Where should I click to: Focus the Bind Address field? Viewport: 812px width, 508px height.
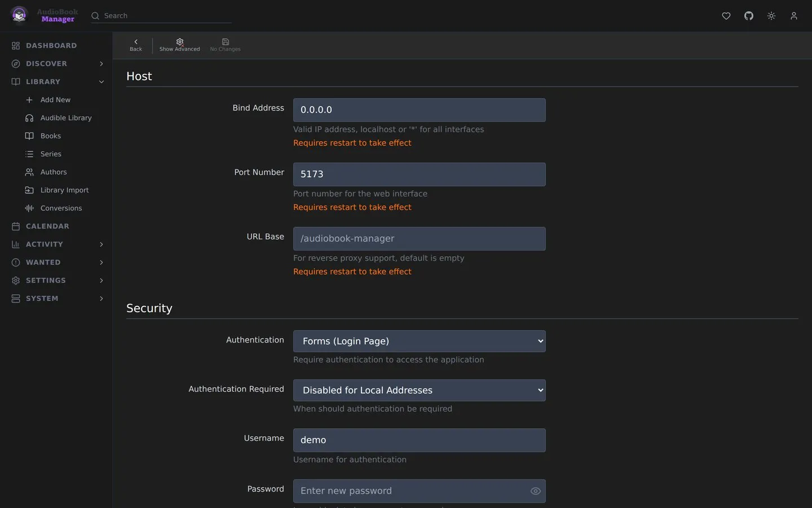[x=420, y=110]
